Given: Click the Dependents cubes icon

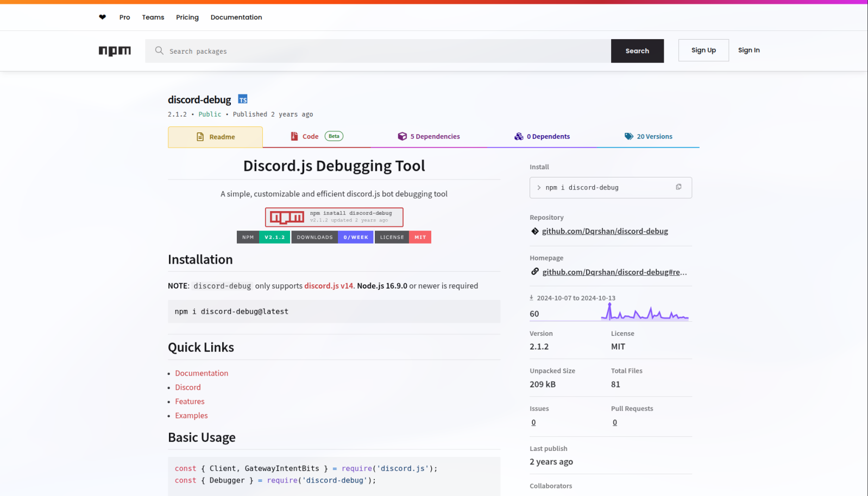Looking at the screenshot, I should tap(519, 136).
